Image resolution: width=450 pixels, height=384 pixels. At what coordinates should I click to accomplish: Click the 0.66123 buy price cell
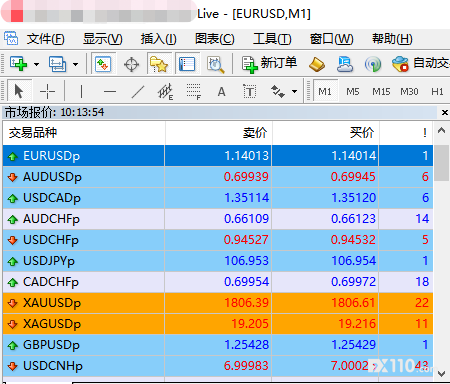click(326, 219)
